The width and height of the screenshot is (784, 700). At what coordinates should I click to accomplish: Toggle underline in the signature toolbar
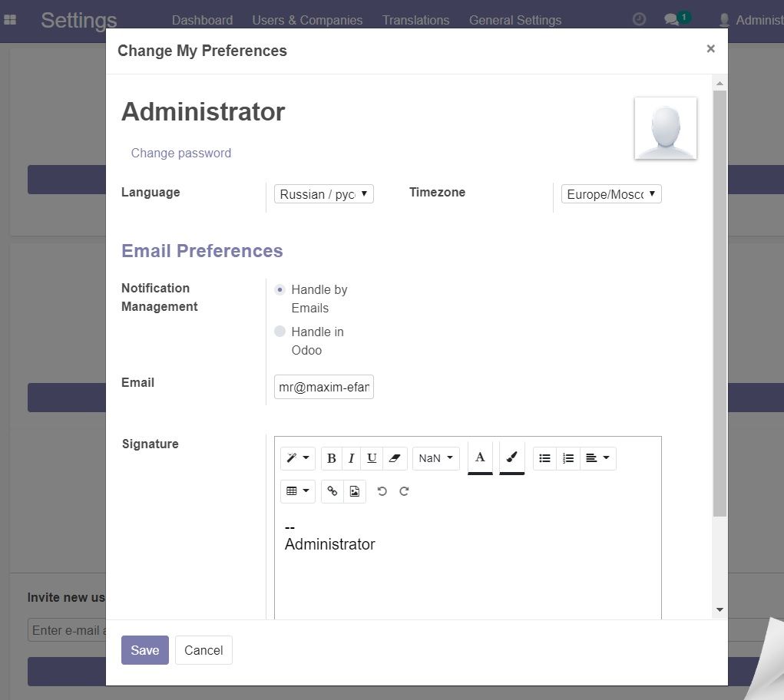(x=372, y=457)
